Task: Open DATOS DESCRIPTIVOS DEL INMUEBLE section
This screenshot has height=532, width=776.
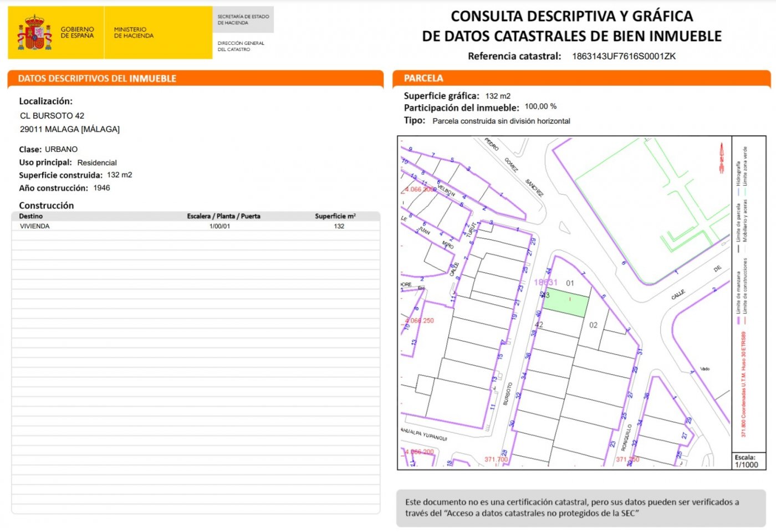Action: pyautogui.click(x=96, y=79)
